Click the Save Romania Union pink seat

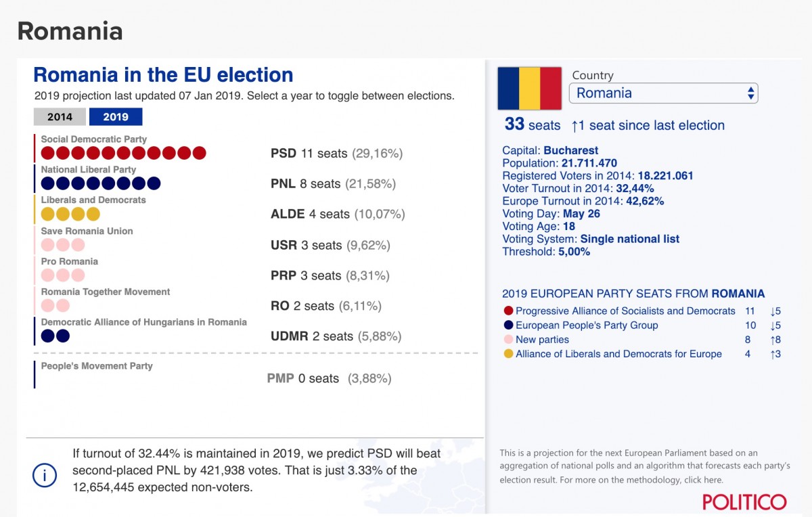pos(48,244)
